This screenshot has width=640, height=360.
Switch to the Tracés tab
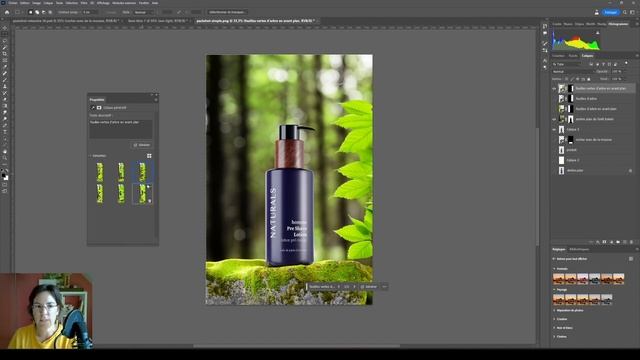573,56
